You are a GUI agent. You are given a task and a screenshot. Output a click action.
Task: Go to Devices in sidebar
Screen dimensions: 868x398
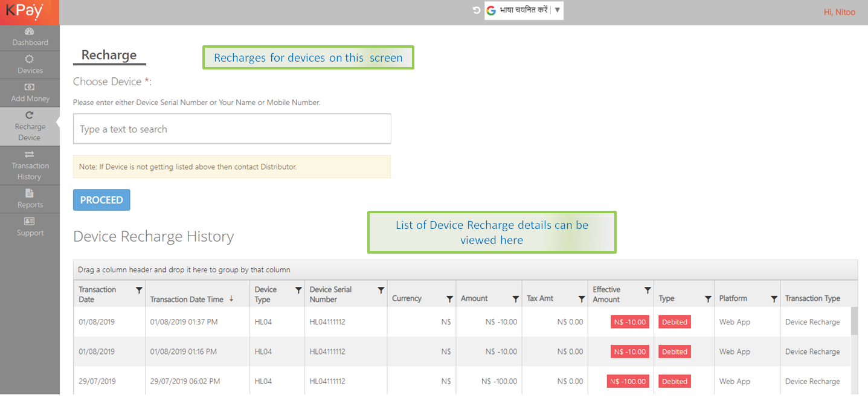pyautogui.click(x=30, y=65)
